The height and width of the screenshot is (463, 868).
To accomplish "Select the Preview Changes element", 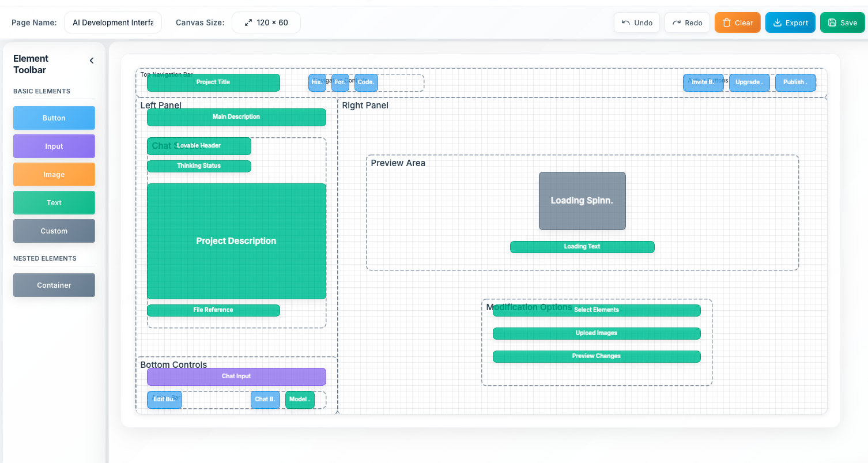I will pos(597,356).
